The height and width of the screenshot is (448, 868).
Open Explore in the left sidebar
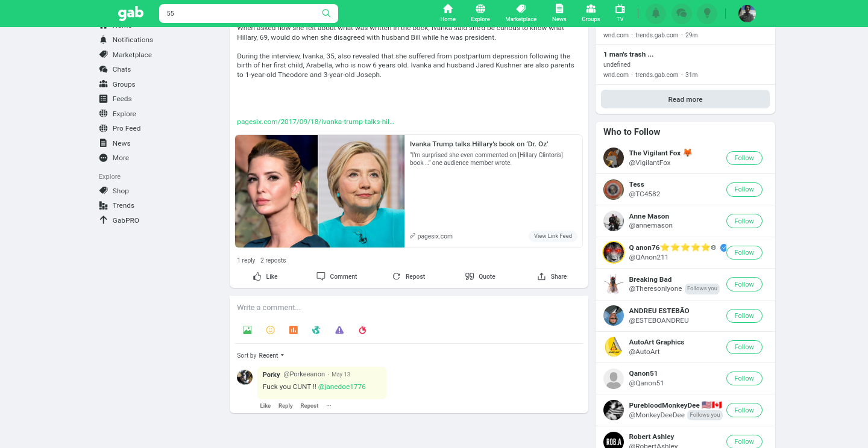[x=118, y=114]
